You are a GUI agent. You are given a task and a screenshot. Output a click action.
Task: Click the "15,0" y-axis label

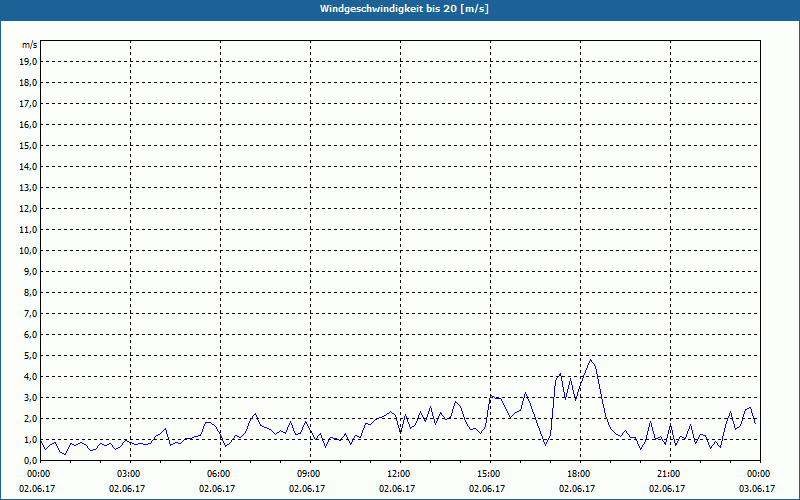tap(28, 145)
